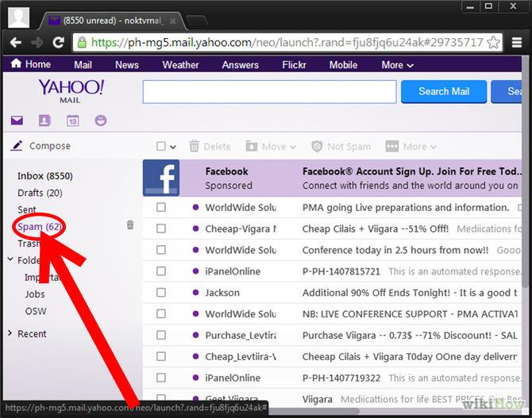Open Answers in the Yahoo navigation bar

[241, 65]
